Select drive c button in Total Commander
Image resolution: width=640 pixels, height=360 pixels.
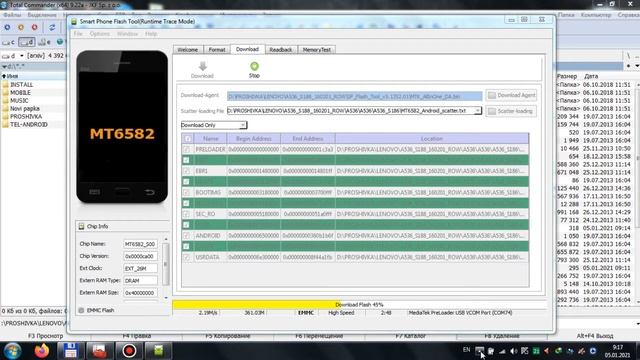[9, 42]
